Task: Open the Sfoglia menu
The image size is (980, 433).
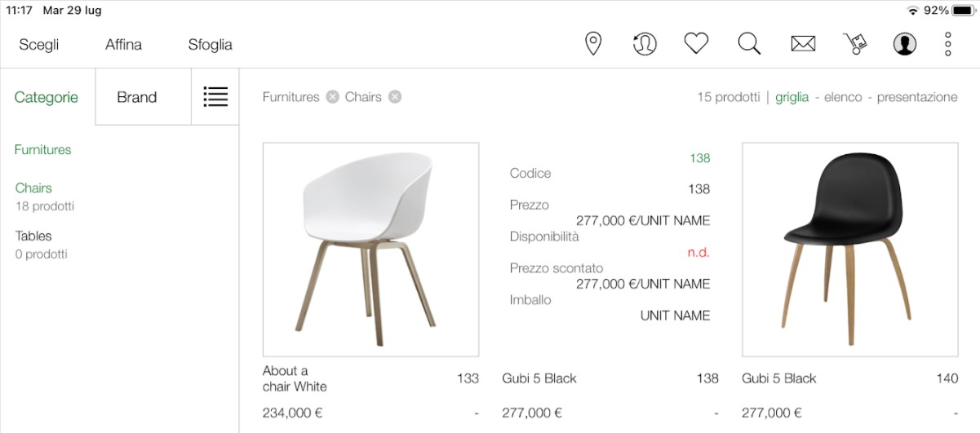Action: [211, 45]
